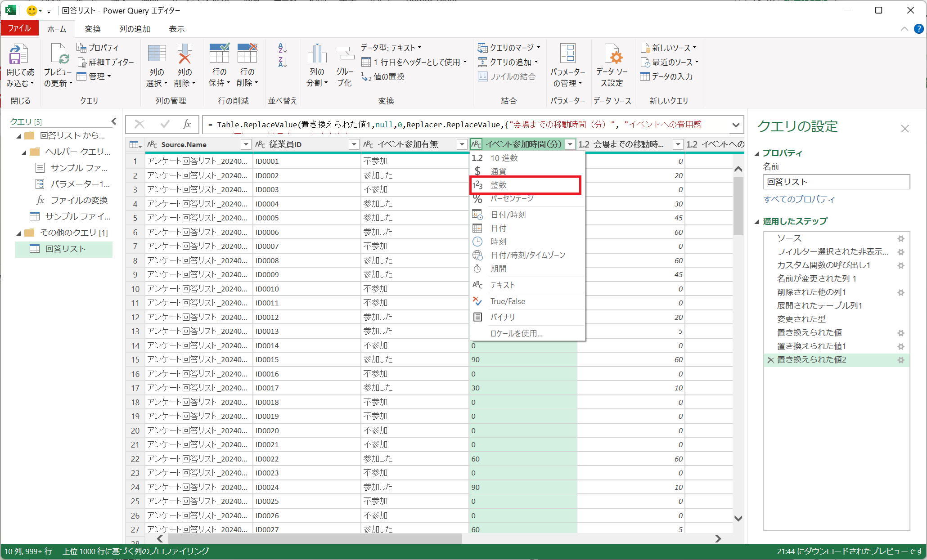The image size is (927, 560).
Task: Open the データ型: テキスト dropdown
Action: 391,48
